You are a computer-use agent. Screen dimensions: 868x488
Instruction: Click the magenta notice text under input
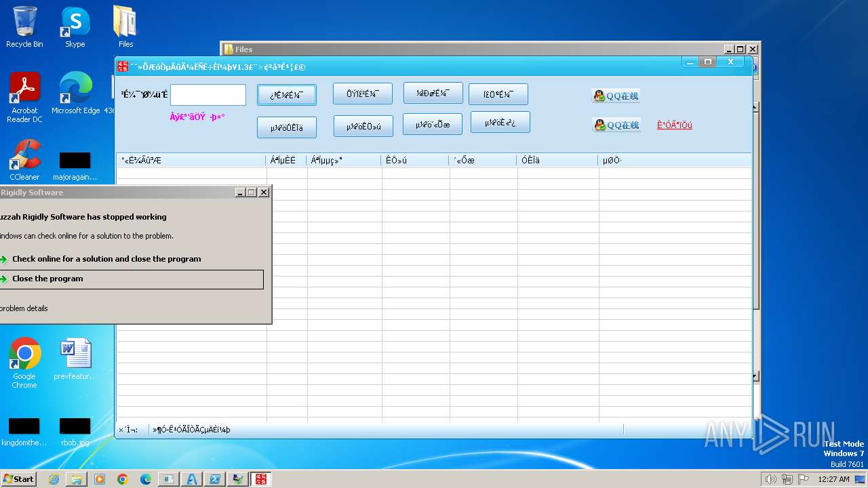(197, 117)
